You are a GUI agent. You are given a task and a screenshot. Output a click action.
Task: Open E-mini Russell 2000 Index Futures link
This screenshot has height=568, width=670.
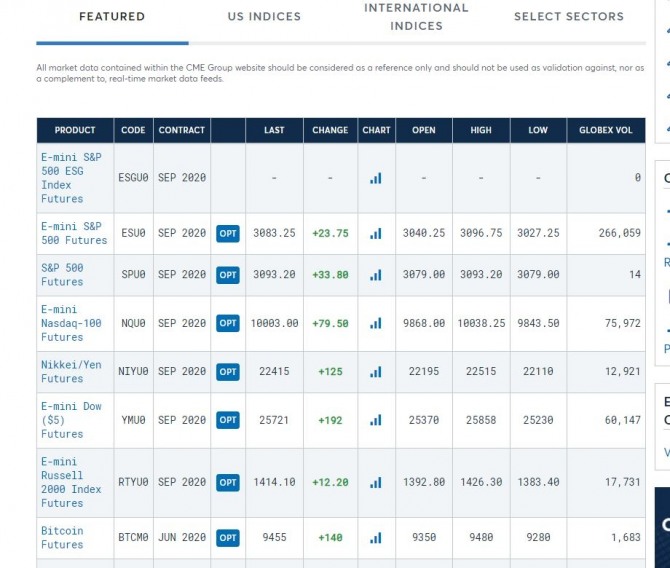point(71,482)
